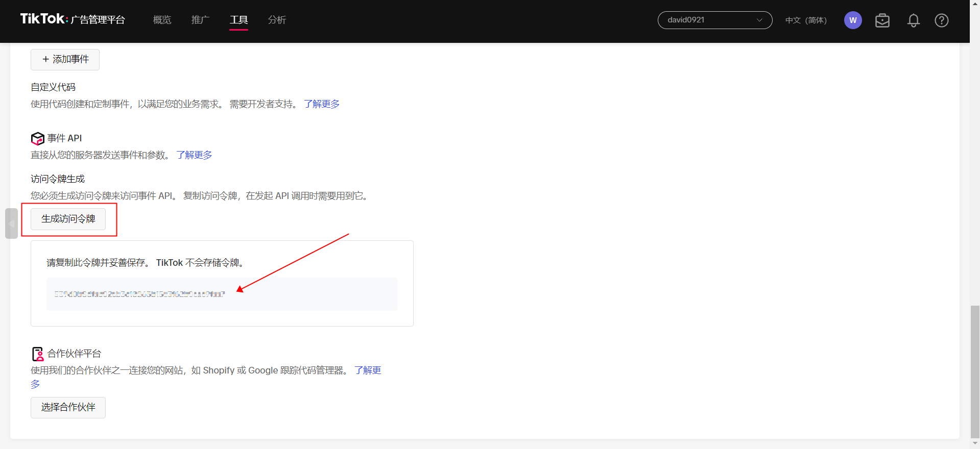Image resolution: width=980 pixels, height=449 pixels.
Task: Click the TikTok ads manager logo
Action: pos(73,19)
